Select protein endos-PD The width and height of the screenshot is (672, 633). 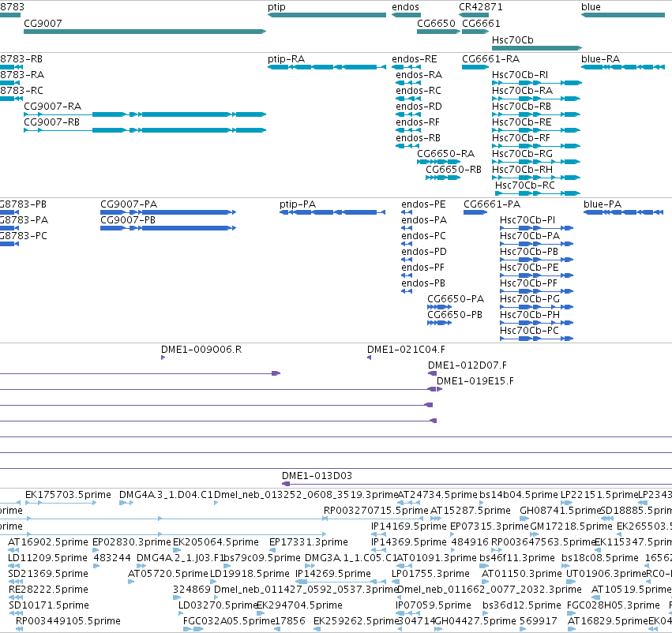click(407, 260)
